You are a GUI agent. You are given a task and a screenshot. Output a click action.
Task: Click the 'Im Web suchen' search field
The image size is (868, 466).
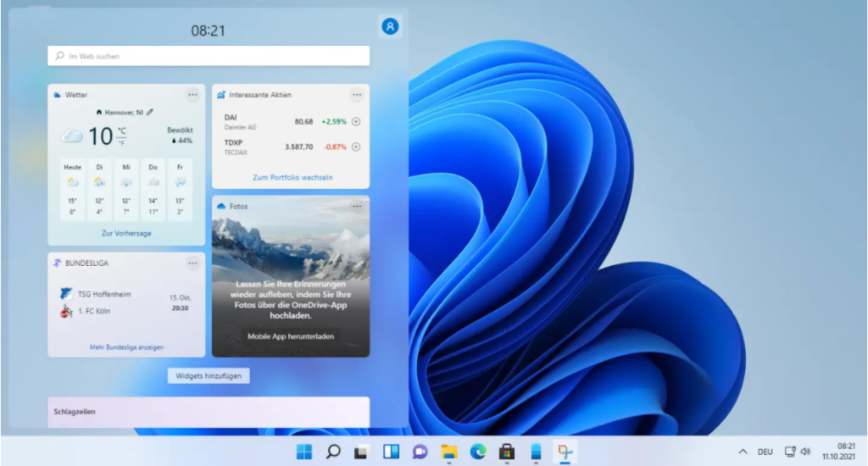tap(209, 56)
